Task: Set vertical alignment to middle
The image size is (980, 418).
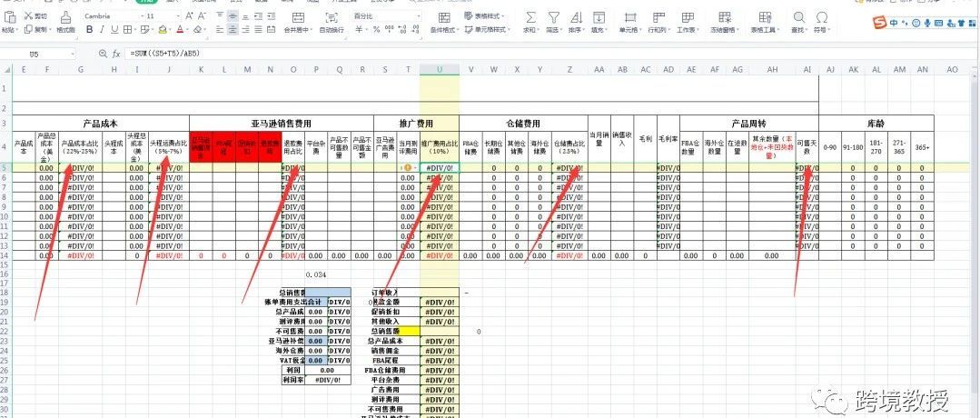Action: pyautogui.click(x=232, y=16)
